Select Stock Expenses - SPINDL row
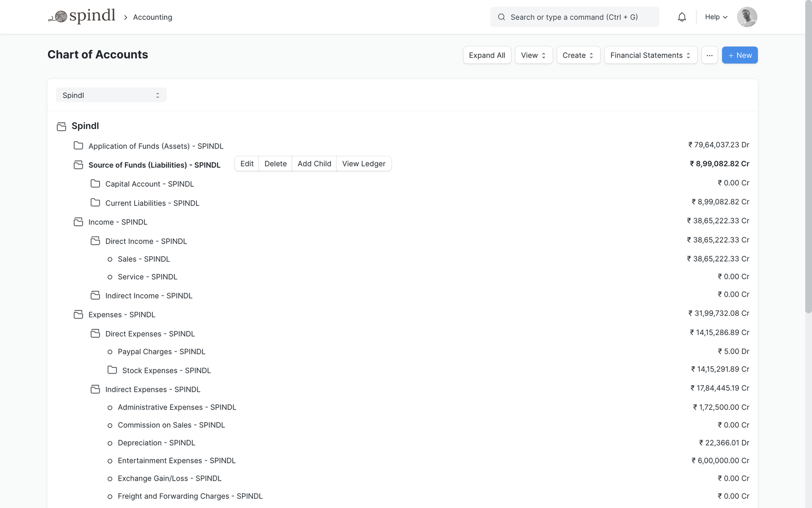Viewport: 812px width, 508px height. click(x=166, y=371)
